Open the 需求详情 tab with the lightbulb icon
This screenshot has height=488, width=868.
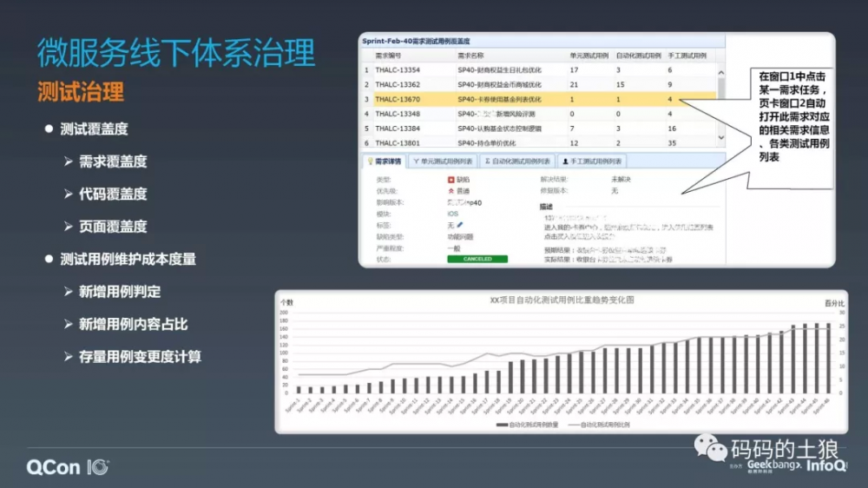point(385,162)
